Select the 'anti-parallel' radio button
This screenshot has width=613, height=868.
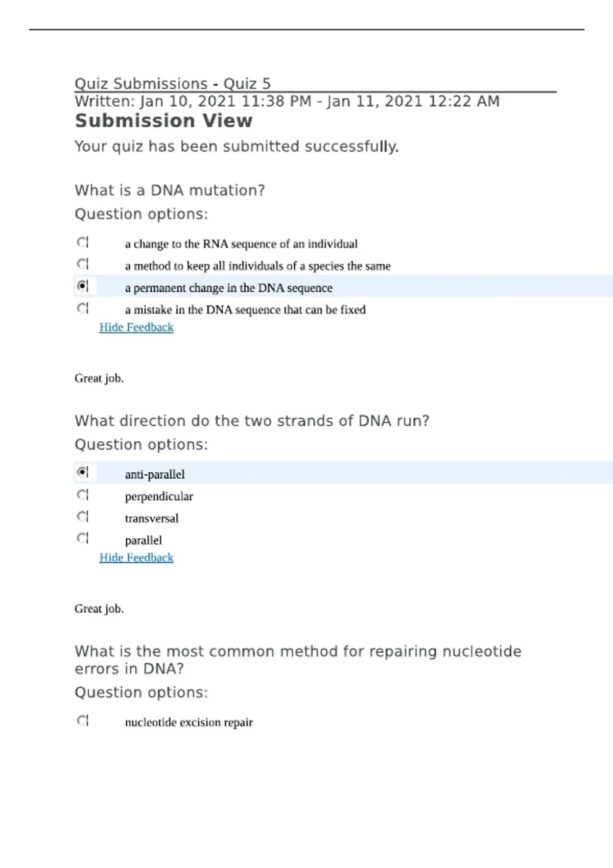82,472
